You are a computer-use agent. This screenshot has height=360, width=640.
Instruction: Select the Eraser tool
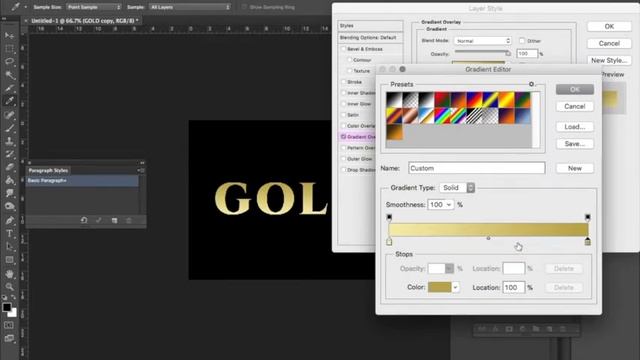(9, 167)
